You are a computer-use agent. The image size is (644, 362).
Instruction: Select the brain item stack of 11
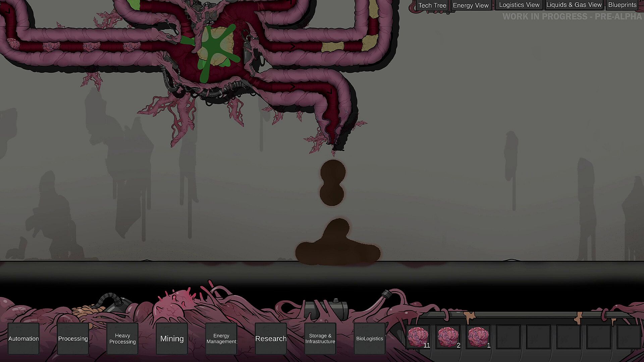pos(418,337)
